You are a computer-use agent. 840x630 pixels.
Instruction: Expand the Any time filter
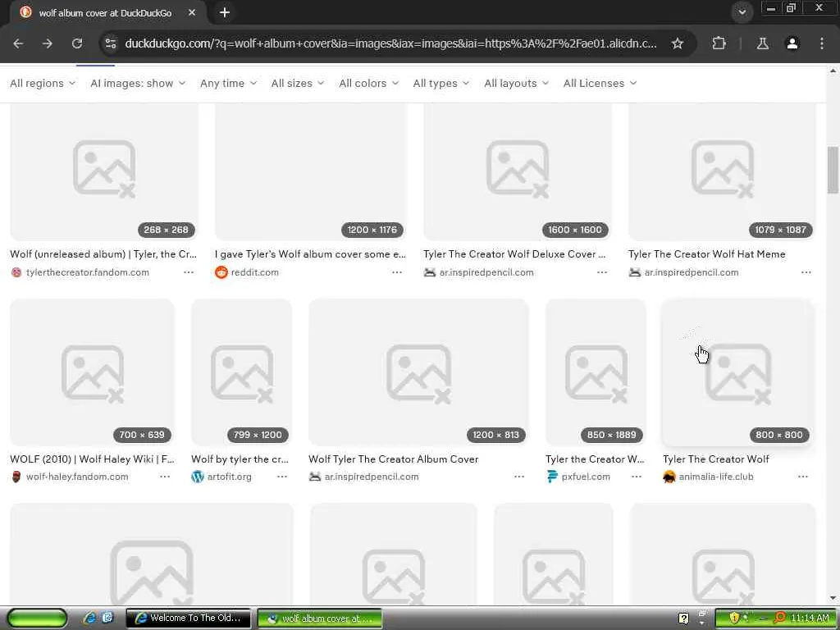pos(228,83)
